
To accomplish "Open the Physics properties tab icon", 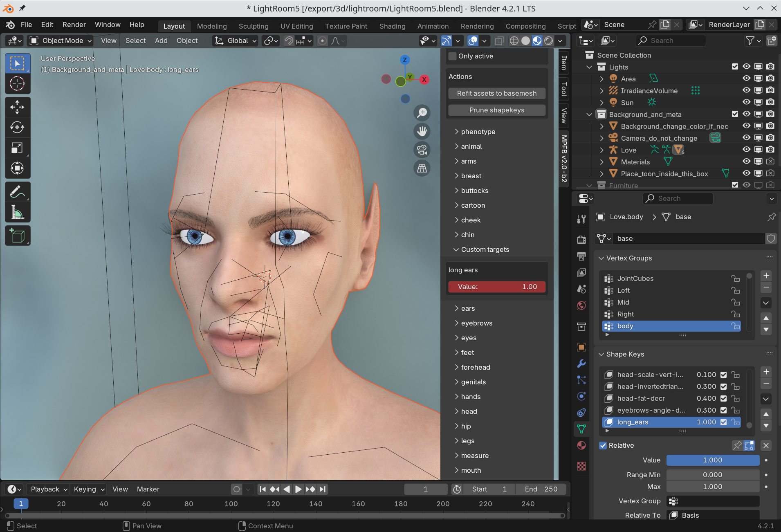I will pyautogui.click(x=581, y=396).
